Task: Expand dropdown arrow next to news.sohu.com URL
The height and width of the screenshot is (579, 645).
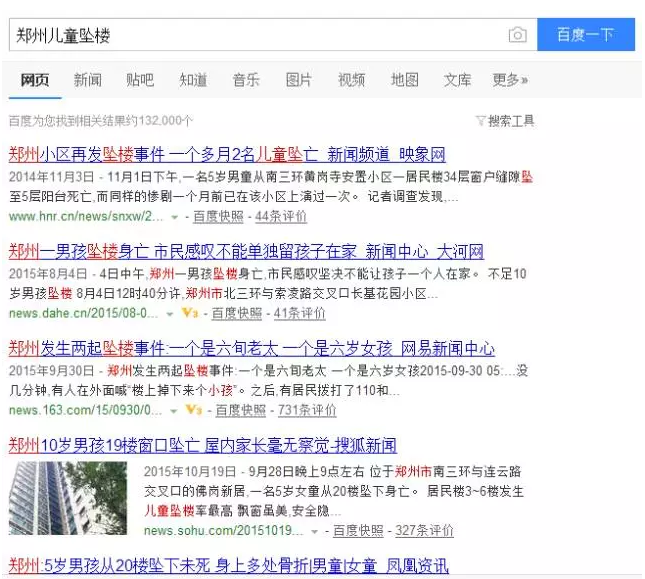Action: click(x=314, y=532)
